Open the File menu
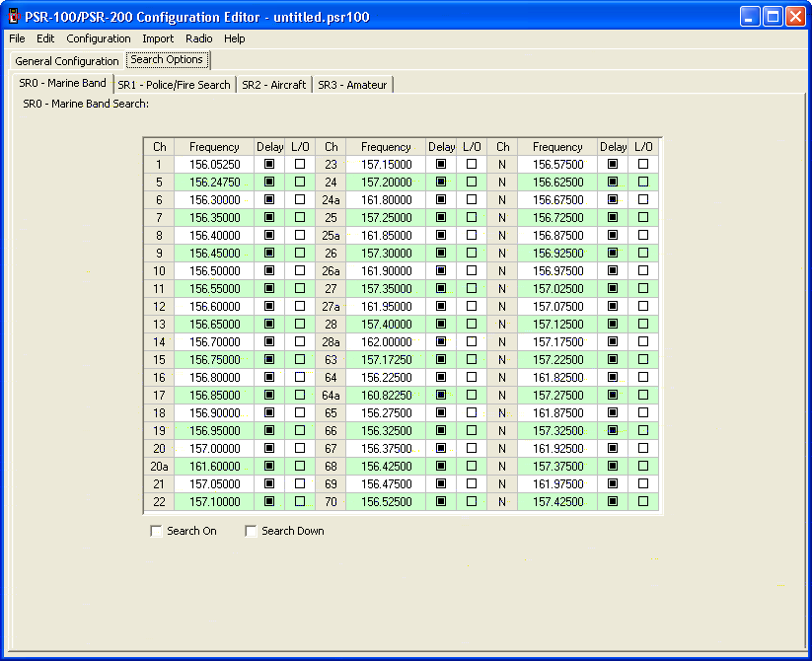This screenshot has width=812, height=661. (17, 38)
